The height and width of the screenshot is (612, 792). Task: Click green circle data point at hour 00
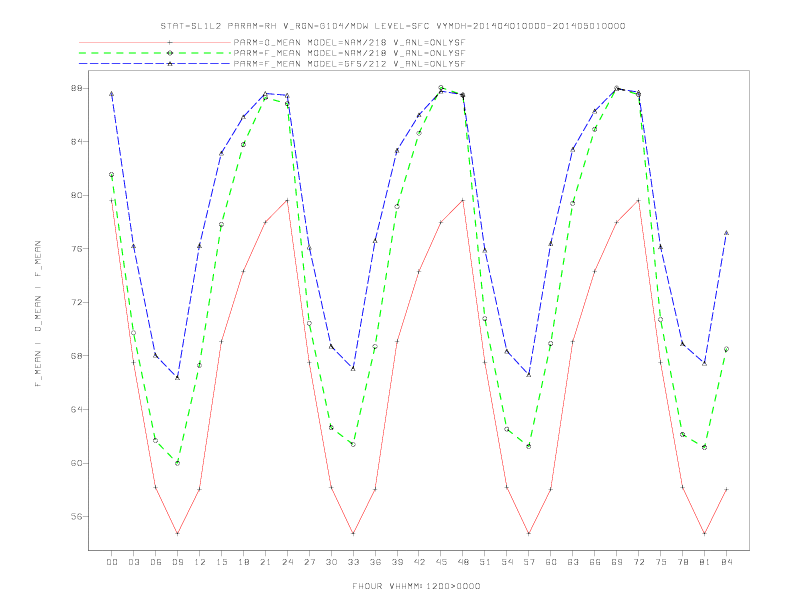pyautogui.click(x=112, y=175)
